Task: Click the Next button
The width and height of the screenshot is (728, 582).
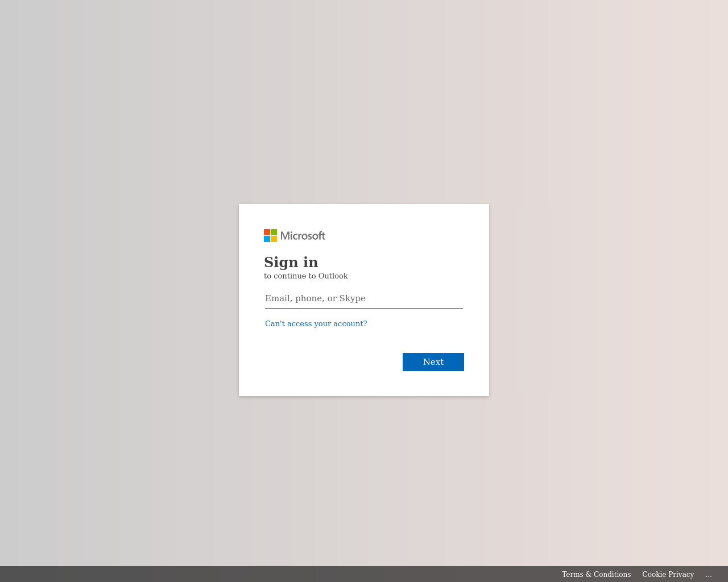Action: 433,362
